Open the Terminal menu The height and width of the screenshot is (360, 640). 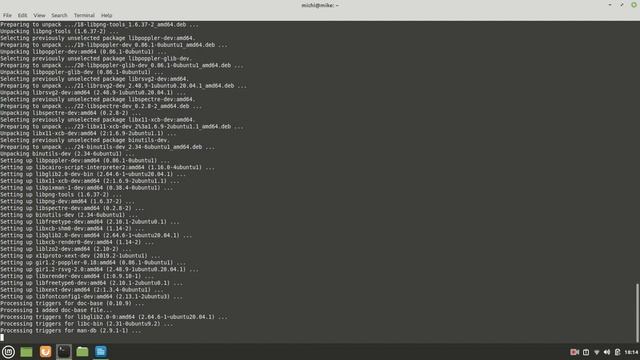[84, 15]
